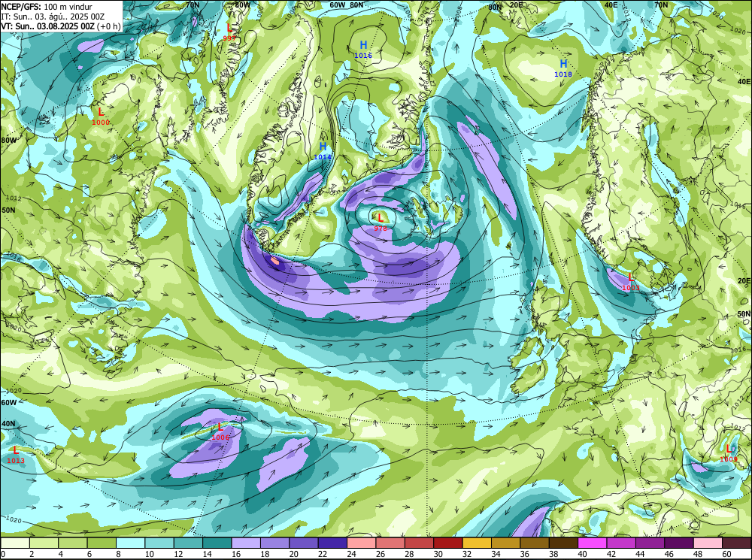
Task: Pick the 34–36 ochre legend swatch
Action: click(506, 543)
